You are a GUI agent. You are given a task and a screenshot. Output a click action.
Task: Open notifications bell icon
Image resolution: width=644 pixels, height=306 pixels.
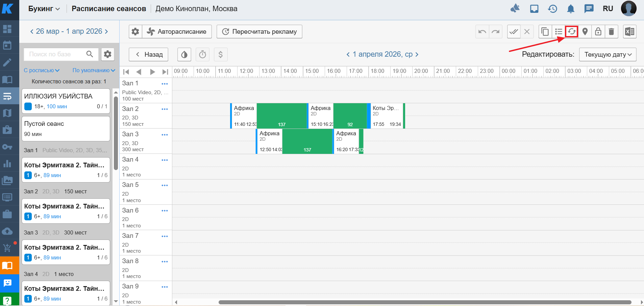(571, 9)
